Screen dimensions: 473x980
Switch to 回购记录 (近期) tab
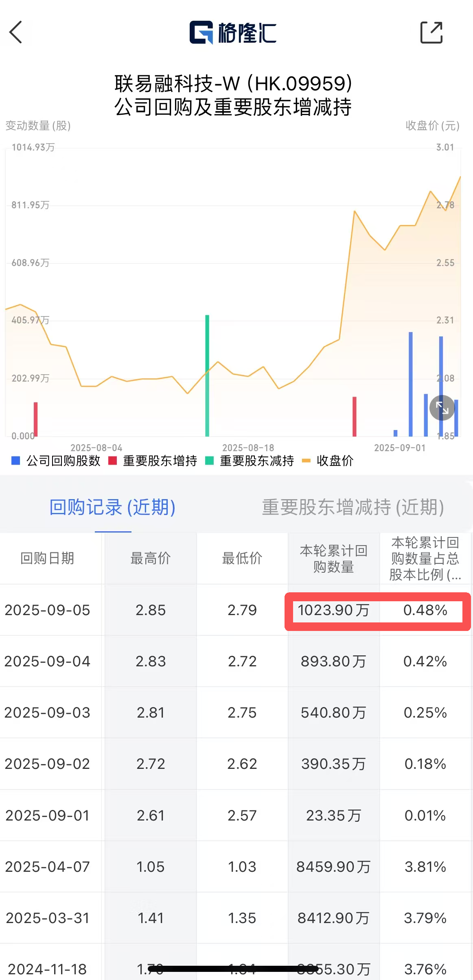113,507
